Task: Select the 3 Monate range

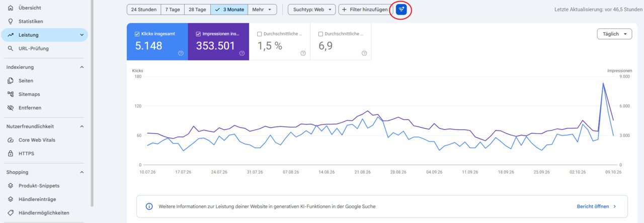Action: click(x=229, y=10)
